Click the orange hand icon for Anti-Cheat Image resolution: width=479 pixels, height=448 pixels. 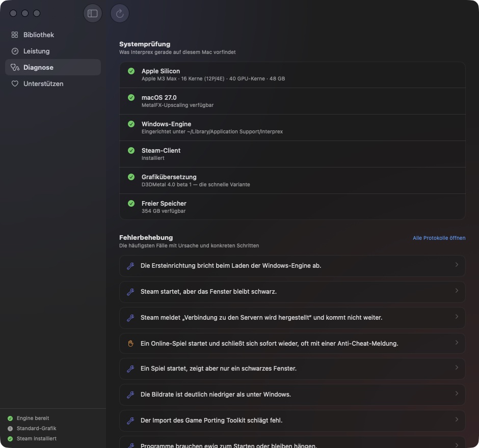click(x=130, y=344)
